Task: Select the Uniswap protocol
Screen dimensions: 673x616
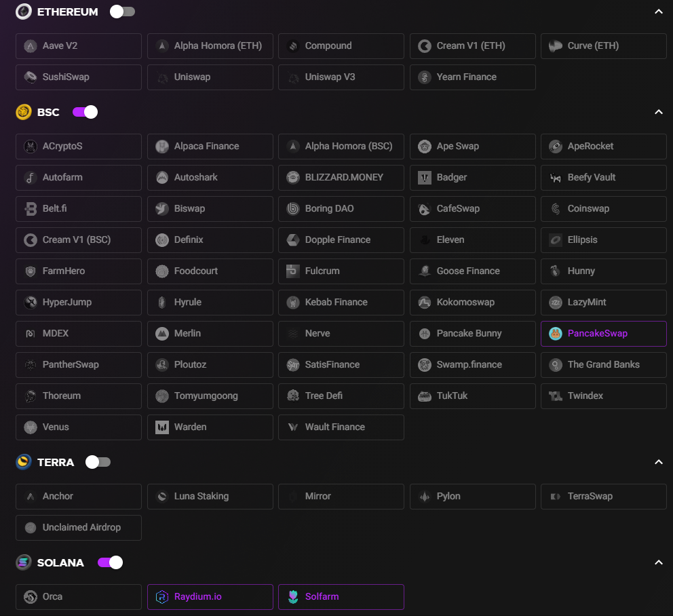Action: [210, 77]
